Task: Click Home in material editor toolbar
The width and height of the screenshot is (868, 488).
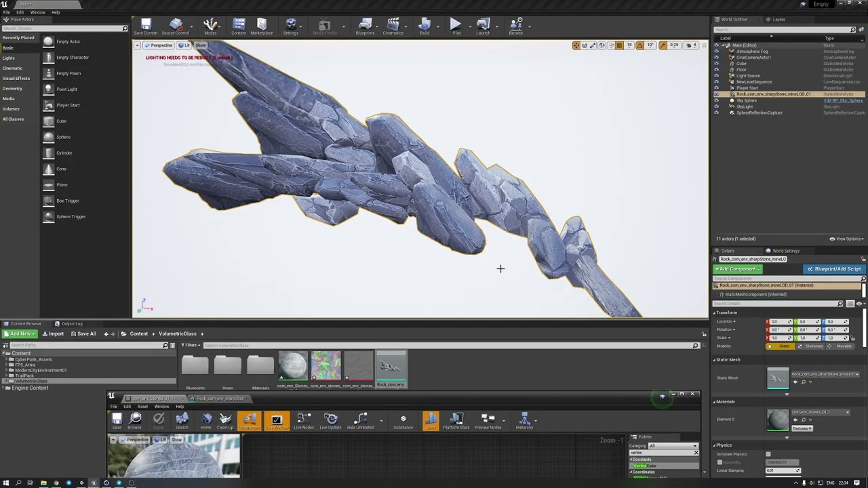Action: pos(205,421)
